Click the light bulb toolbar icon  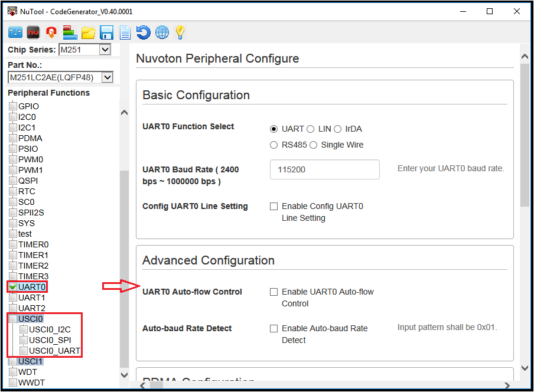[x=180, y=32]
